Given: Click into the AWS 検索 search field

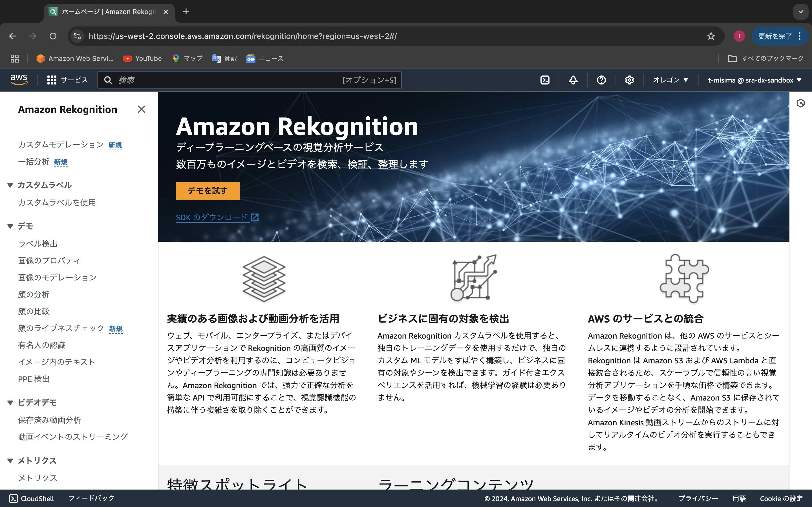Looking at the screenshot, I should 228,80.
